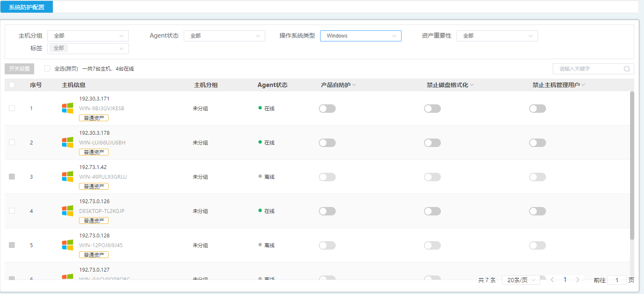
Task: Click the 产品自防护 column filter arrow
Action: click(354, 85)
